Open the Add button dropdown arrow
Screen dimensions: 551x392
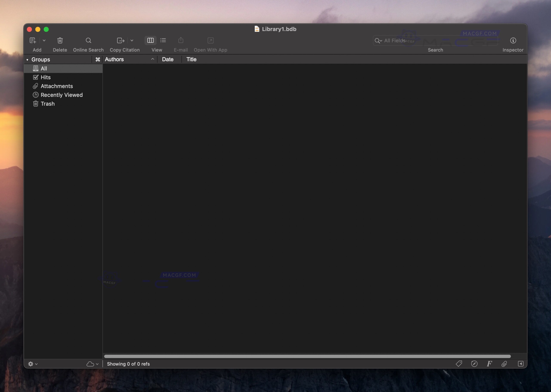tap(44, 40)
